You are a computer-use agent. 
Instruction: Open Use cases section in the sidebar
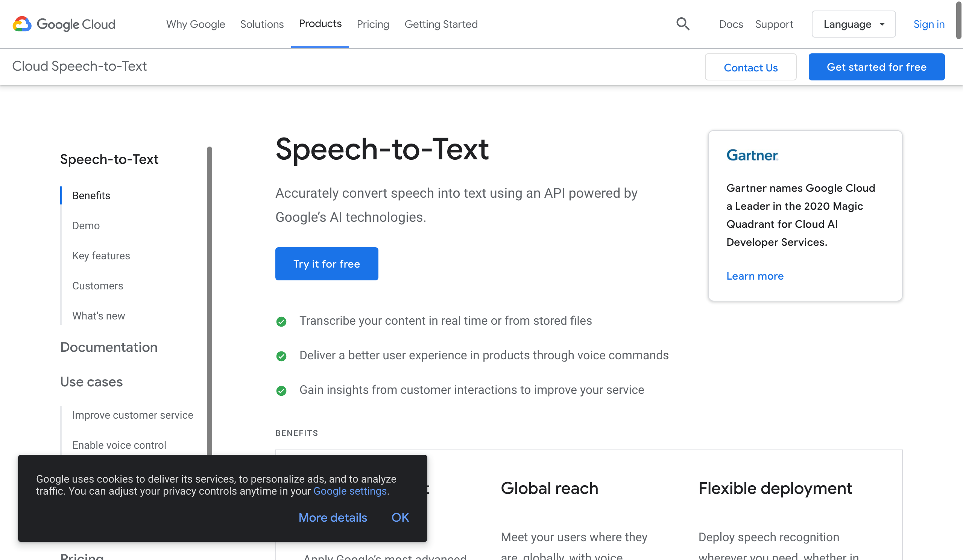(91, 382)
